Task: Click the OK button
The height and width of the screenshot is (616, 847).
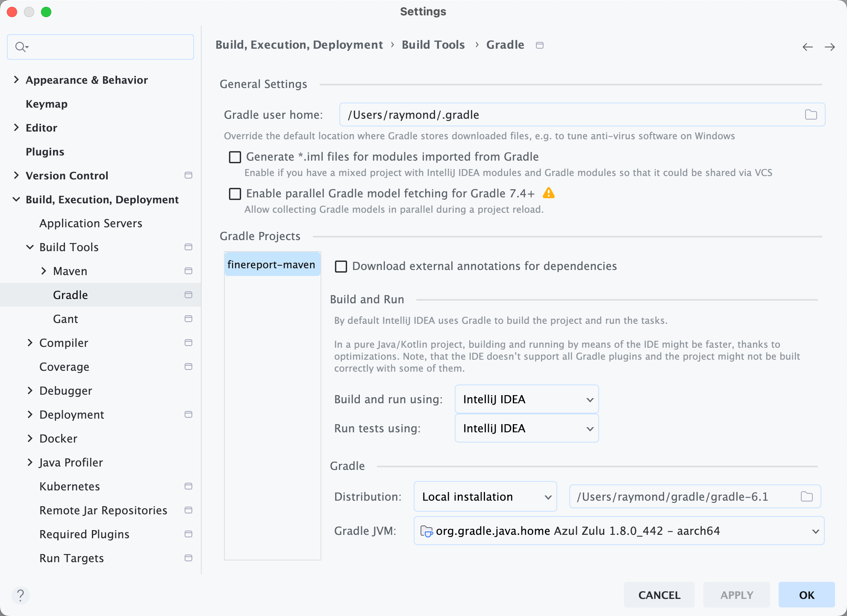Action: tap(806, 595)
